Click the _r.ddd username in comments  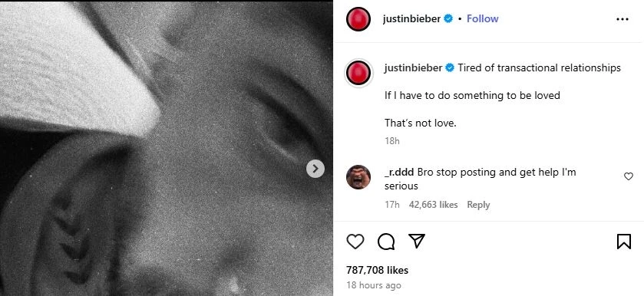(400, 173)
